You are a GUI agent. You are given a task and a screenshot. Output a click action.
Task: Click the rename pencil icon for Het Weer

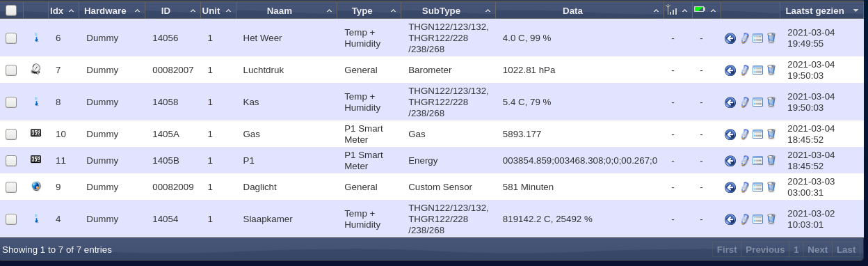click(744, 38)
